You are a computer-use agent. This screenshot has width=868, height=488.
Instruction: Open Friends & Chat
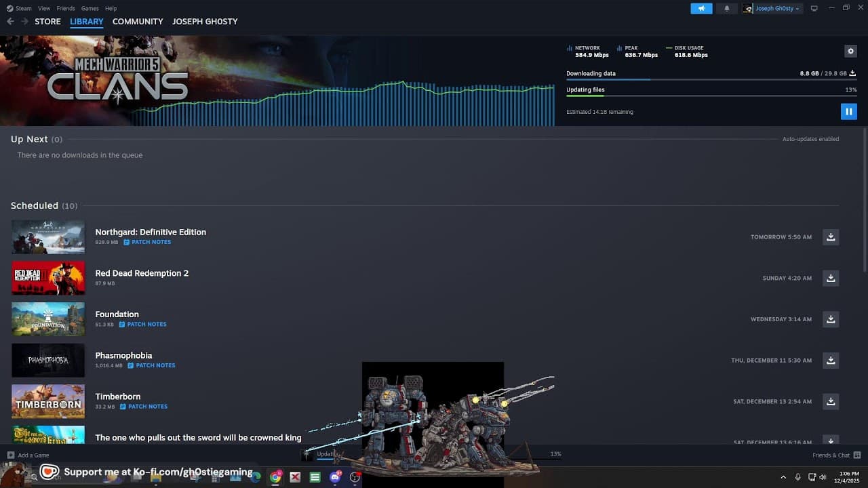pyautogui.click(x=836, y=455)
